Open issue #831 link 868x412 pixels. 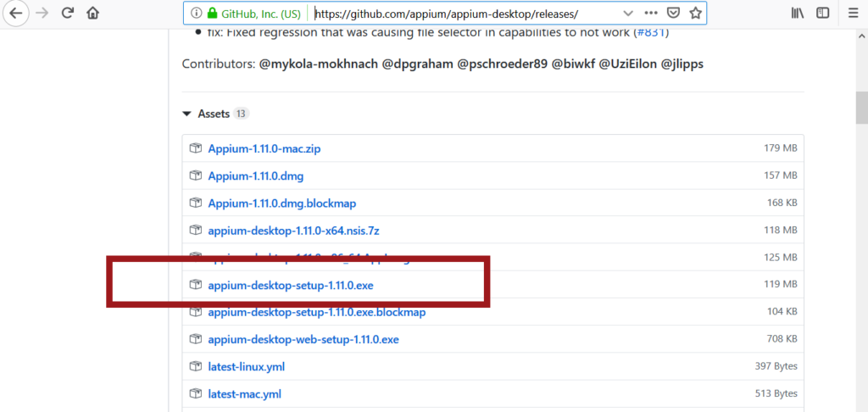click(653, 32)
